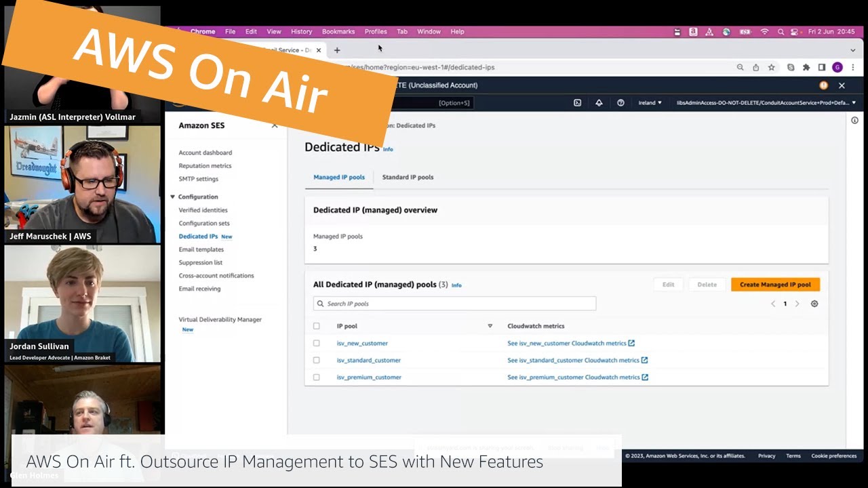868x488 pixels.
Task: Open the AWS support help icon
Action: [x=620, y=103]
